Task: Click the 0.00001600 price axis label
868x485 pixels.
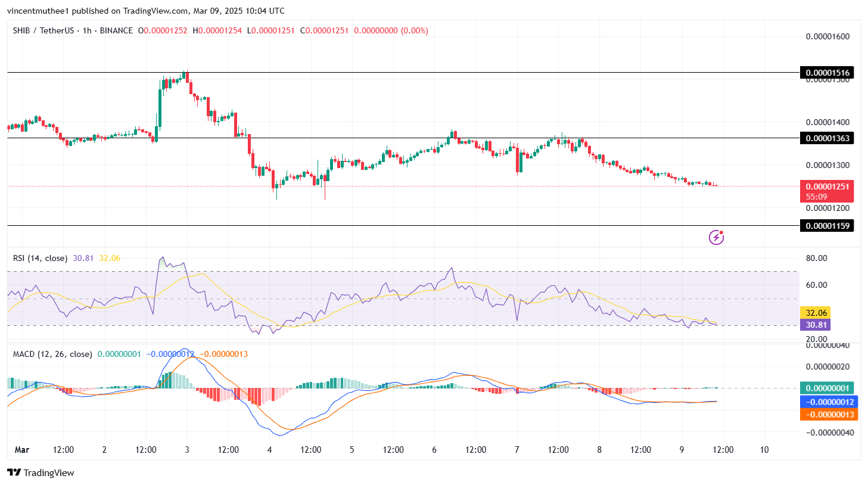Action: [x=827, y=36]
